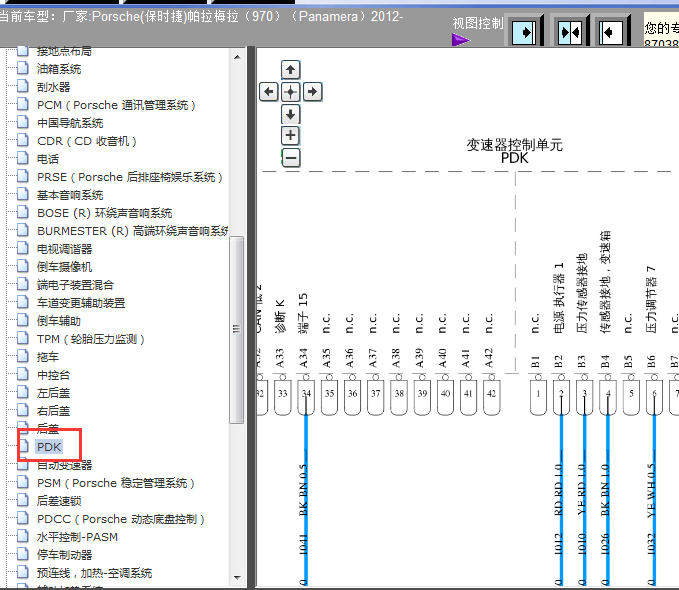Click the view control left-arrow panel icon
679x590 pixels.
(x=611, y=32)
